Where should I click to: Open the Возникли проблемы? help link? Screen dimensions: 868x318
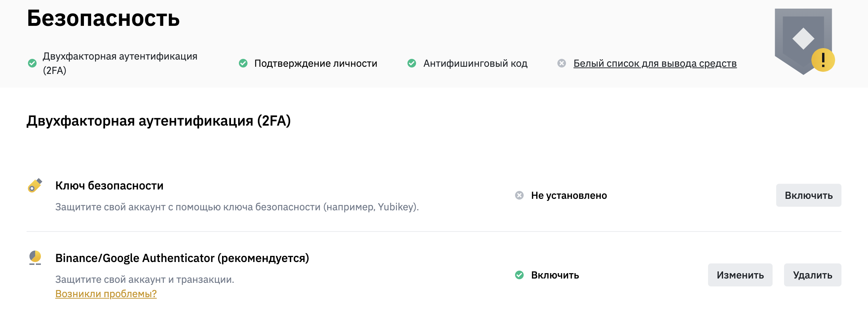106,294
